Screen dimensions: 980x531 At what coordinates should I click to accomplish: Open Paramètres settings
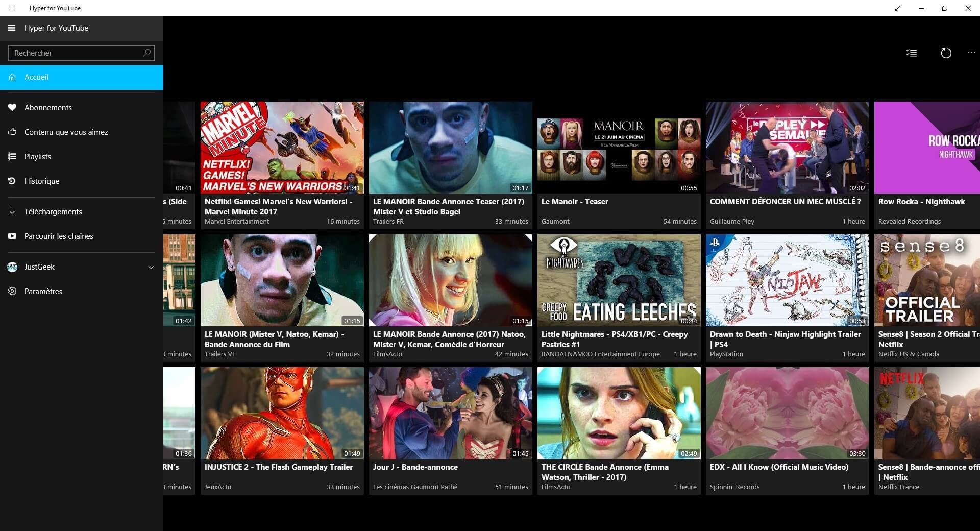click(x=82, y=292)
